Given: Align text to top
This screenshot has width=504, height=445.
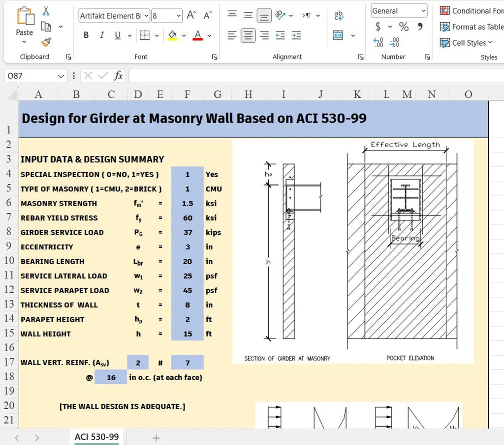Looking at the screenshot, I should tap(232, 14).
